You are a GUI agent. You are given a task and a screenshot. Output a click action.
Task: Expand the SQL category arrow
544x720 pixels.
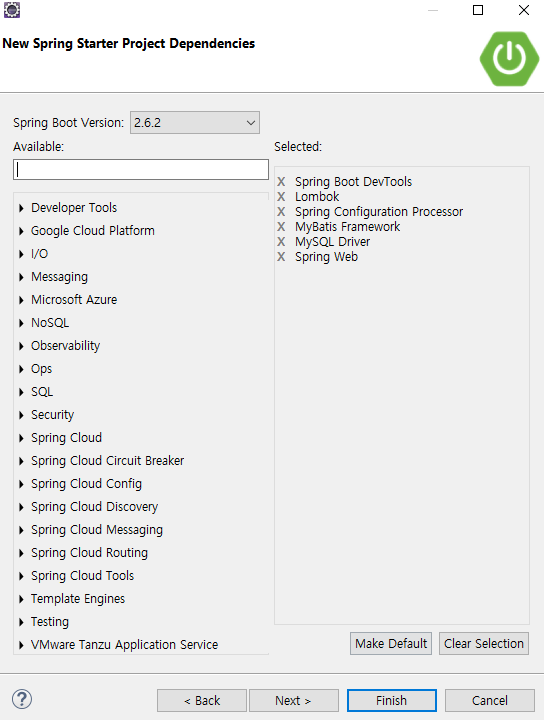(x=21, y=392)
